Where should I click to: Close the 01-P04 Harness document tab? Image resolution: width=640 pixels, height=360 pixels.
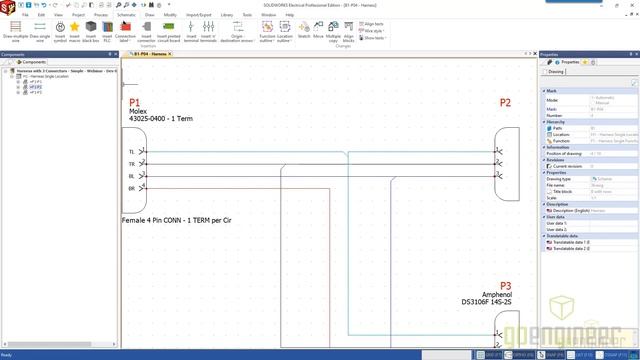coord(170,54)
